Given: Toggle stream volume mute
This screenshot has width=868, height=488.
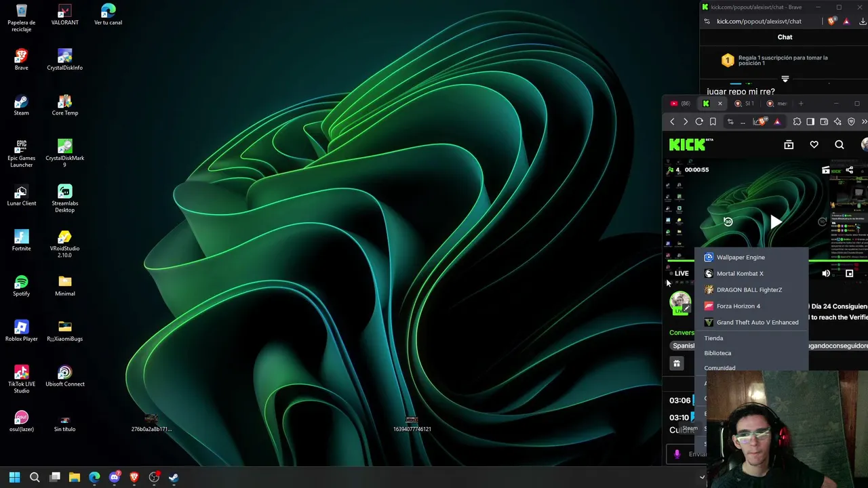Looking at the screenshot, I should click(826, 273).
